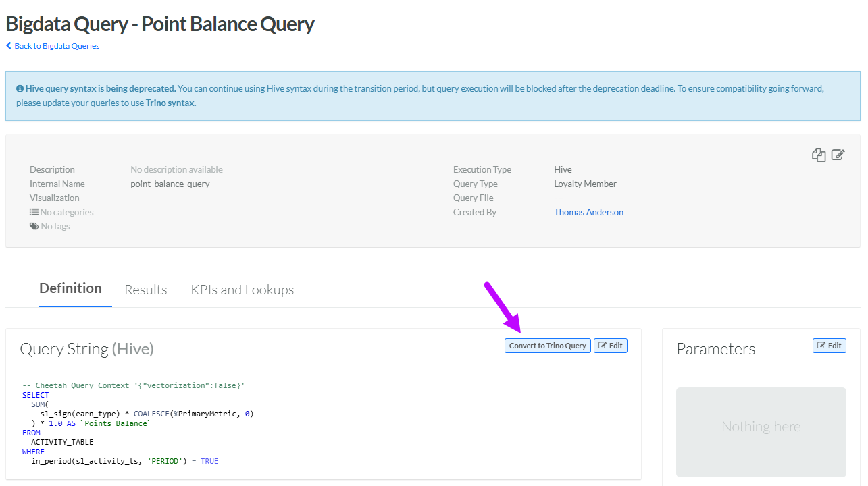The width and height of the screenshot is (868, 486).
Task: Open the KPIs and Lookups tab
Action: click(242, 290)
